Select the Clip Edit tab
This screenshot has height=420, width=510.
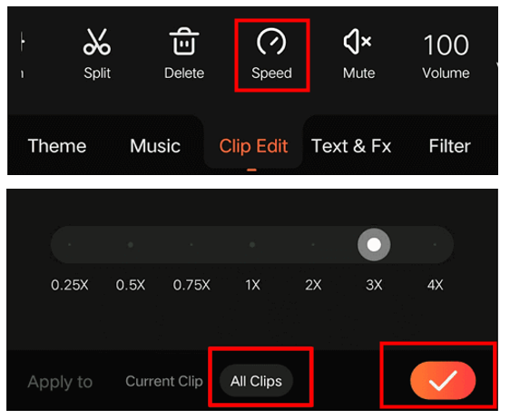pos(253,146)
